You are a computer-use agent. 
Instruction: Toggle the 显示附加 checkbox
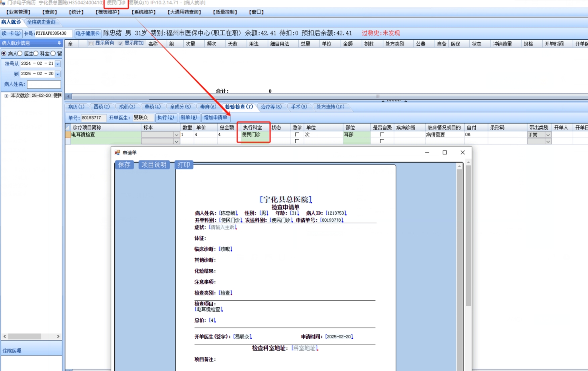click(x=120, y=43)
